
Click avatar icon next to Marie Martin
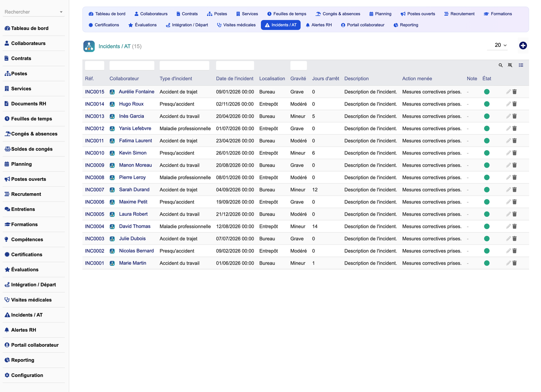(112, 263)
